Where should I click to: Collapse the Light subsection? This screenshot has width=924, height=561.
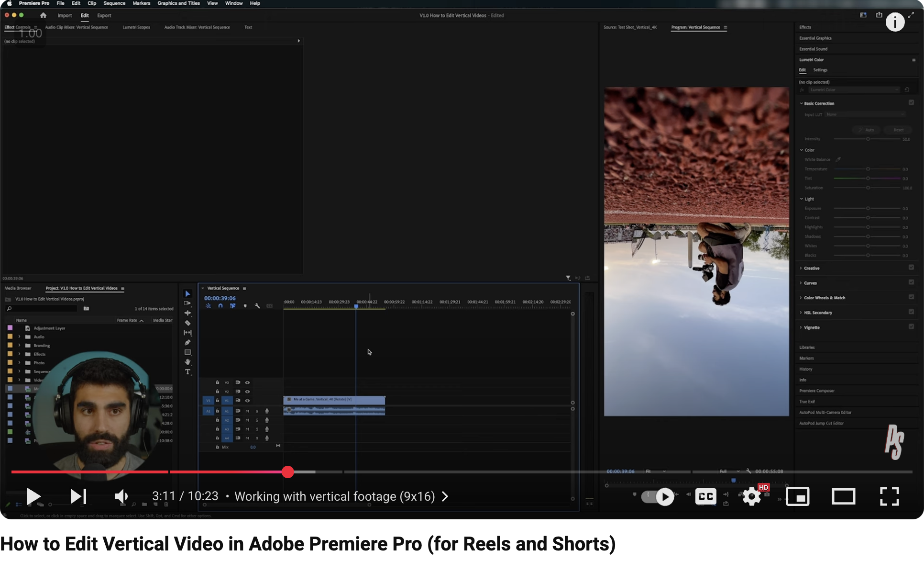(x=802, y=199)
